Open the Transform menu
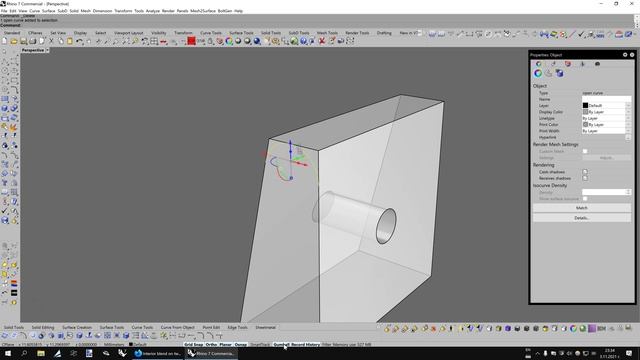640x360 pixels. (x=123, y=11)
